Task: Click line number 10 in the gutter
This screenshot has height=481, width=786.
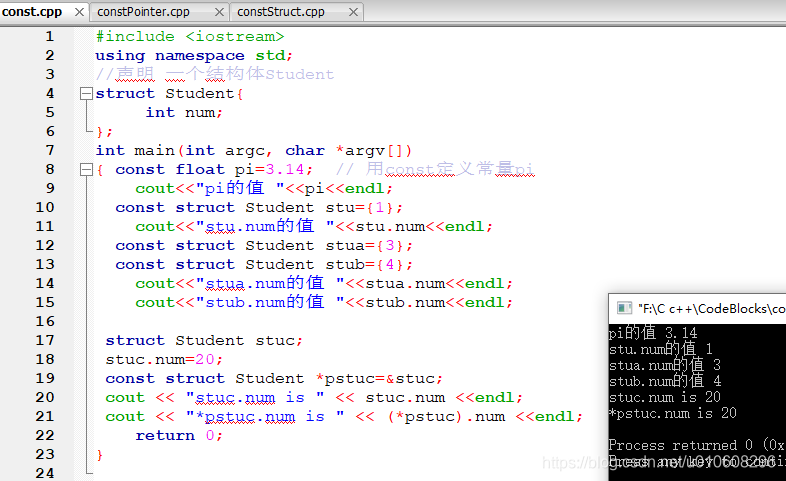Action: click(x=45, y=207)
